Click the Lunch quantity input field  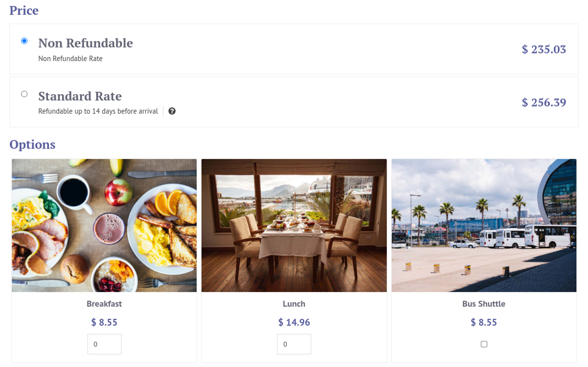tap(294, 344)
